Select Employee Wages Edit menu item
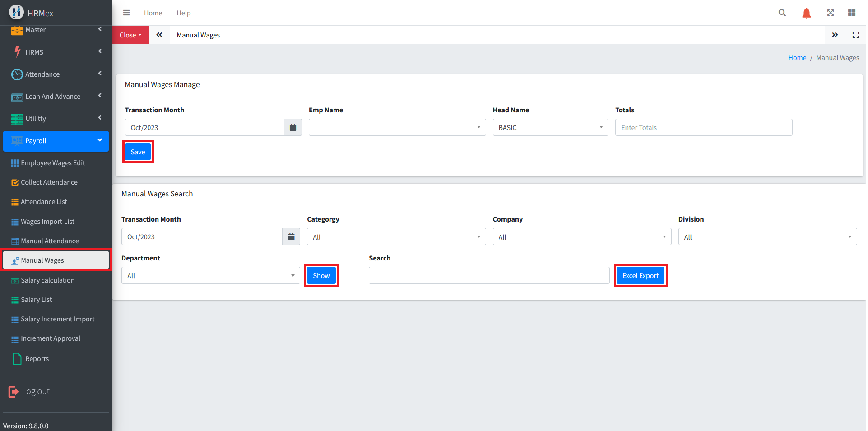Viewport: 868px width, 431px height. click(x=52, y=163)
